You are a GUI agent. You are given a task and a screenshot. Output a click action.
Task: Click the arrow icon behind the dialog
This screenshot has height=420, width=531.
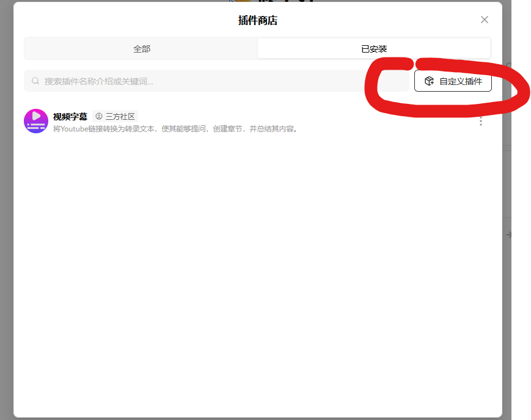click(x=508, y=234)
